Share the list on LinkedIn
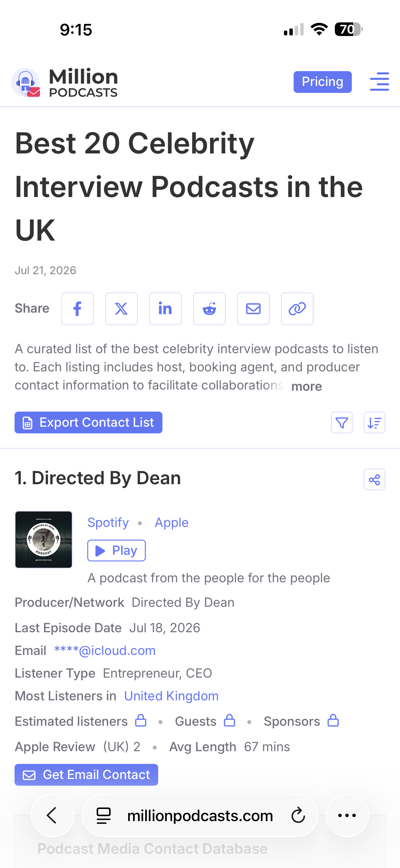The image size is (400, 868). point(165,309)
